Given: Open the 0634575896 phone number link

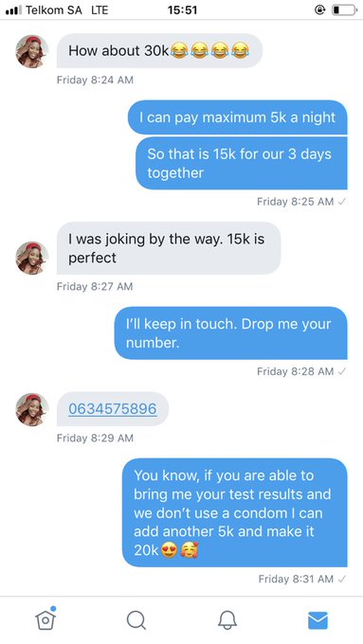Looking at the screenshot, I should (113, 409).
